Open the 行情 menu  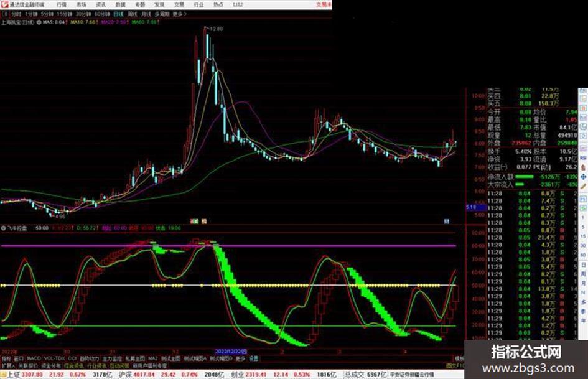(x=62, y=4)
